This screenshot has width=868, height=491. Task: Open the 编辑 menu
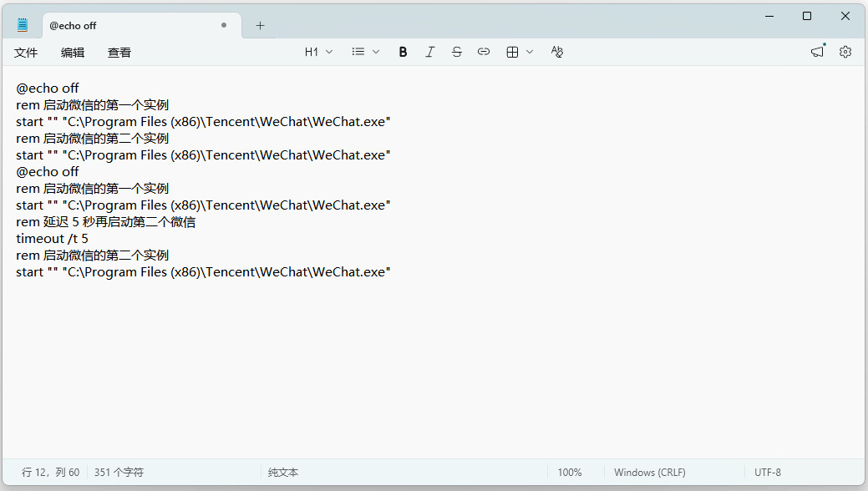tap(73, 53)
